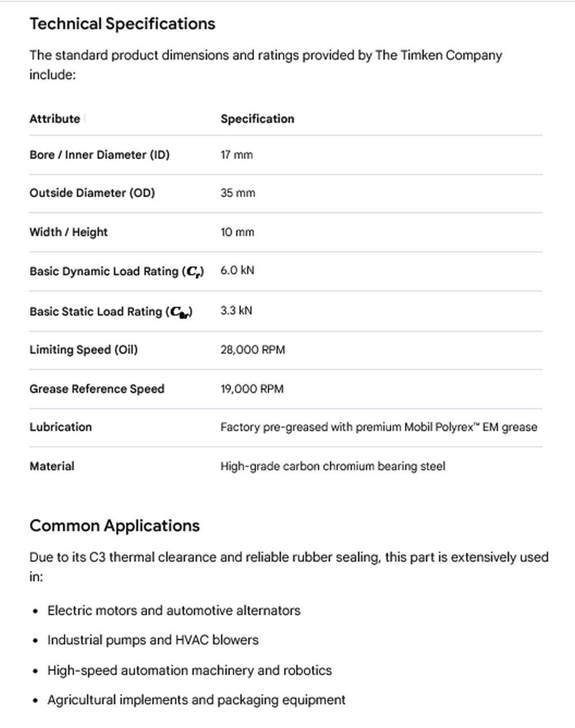Click the 28,000 RPM limiting speed value
The width and height of the screenshot is (575, 728).
coord(252,350)
